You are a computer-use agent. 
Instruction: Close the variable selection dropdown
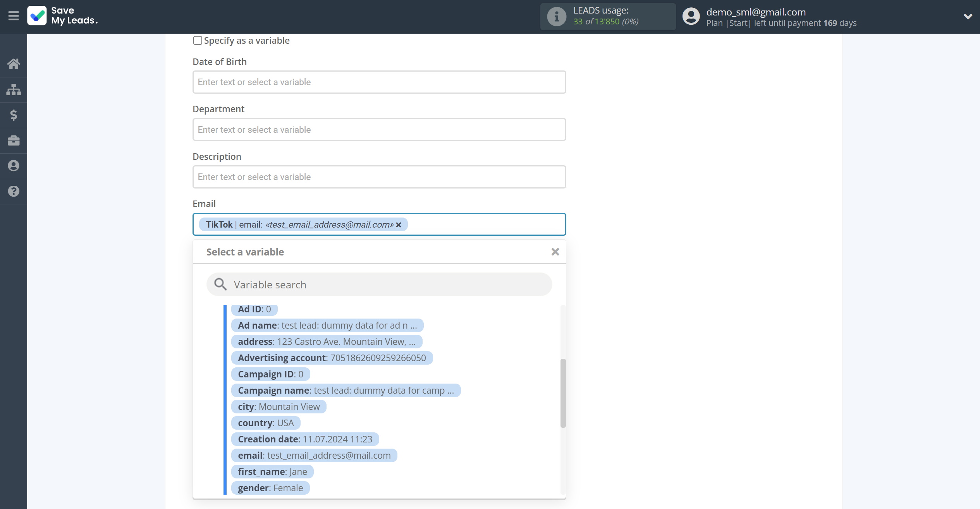[555, 252]
